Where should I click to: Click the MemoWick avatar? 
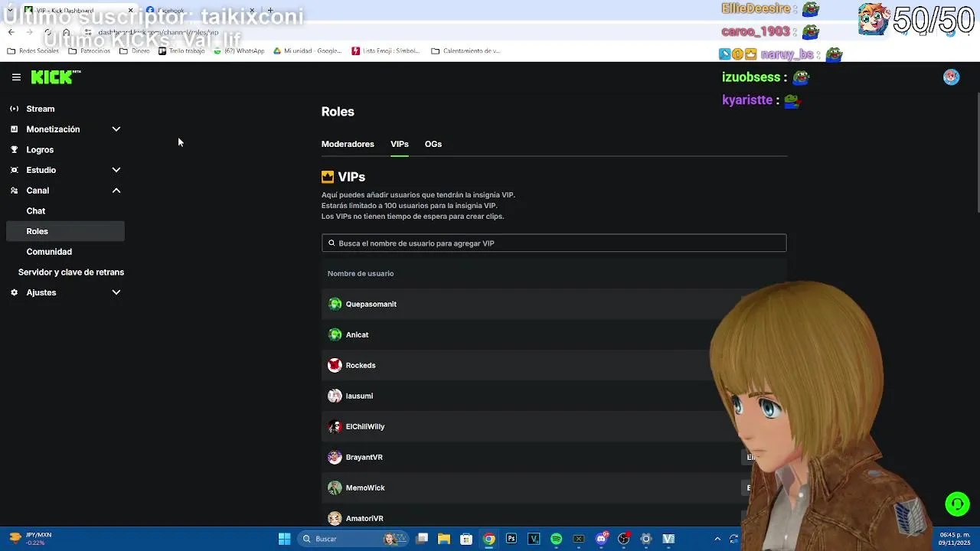click(335, 487)
